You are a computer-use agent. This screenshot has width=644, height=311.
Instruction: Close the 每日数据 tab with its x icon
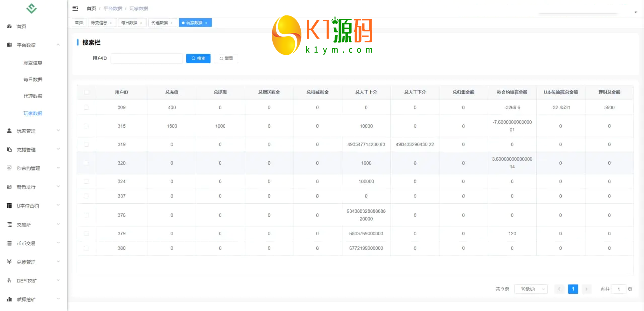[141, 23]
